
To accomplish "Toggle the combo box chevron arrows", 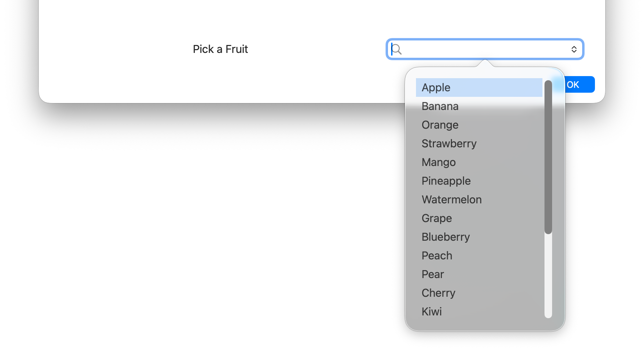I will 574,49.
